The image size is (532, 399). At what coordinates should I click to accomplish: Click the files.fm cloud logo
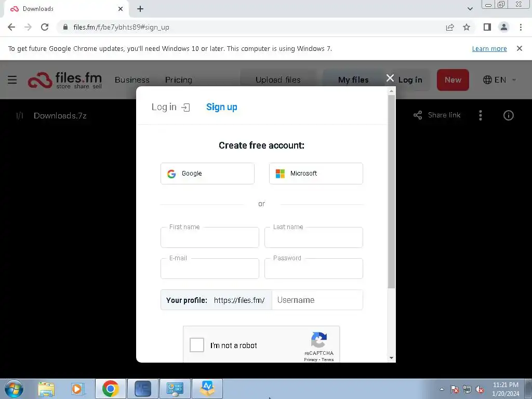pyautogui.click(x=40, y=81)
